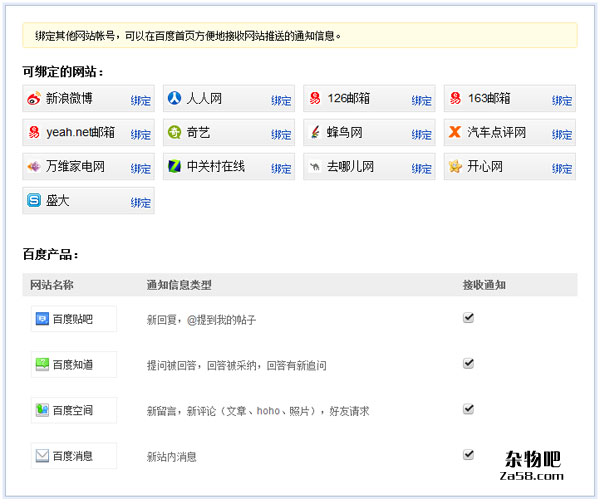Bind the 蜂鸟网 account
The image size is (600, 504).
click(422, 135)
